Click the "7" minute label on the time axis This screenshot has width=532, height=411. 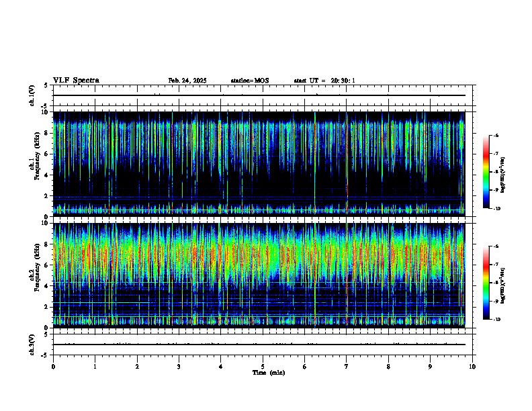coord(347,367)
